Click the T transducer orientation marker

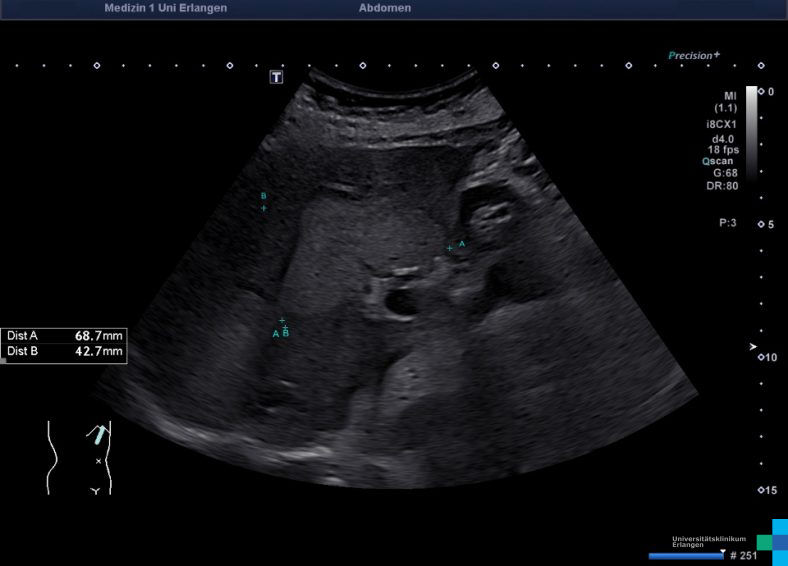(x=277, y=77)
